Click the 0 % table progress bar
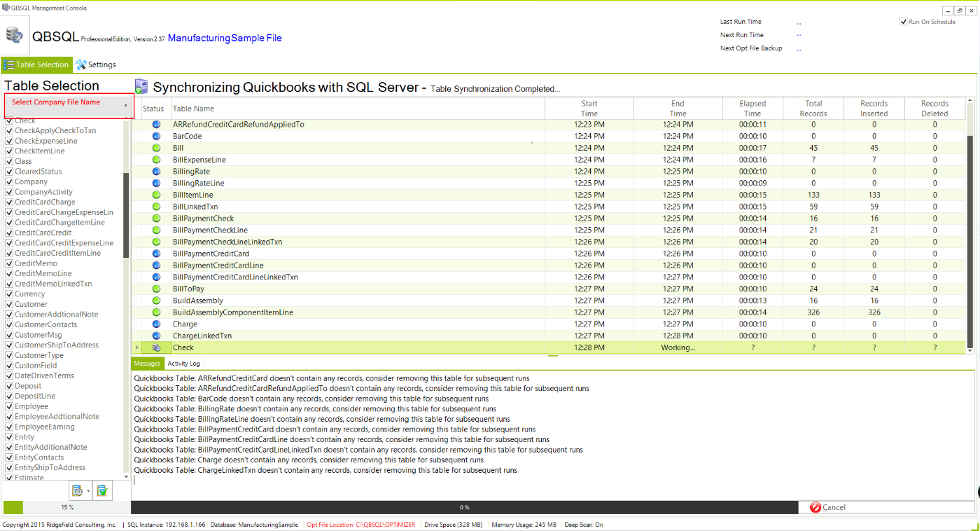The image size is (980, 531). [x=465, y=507]
